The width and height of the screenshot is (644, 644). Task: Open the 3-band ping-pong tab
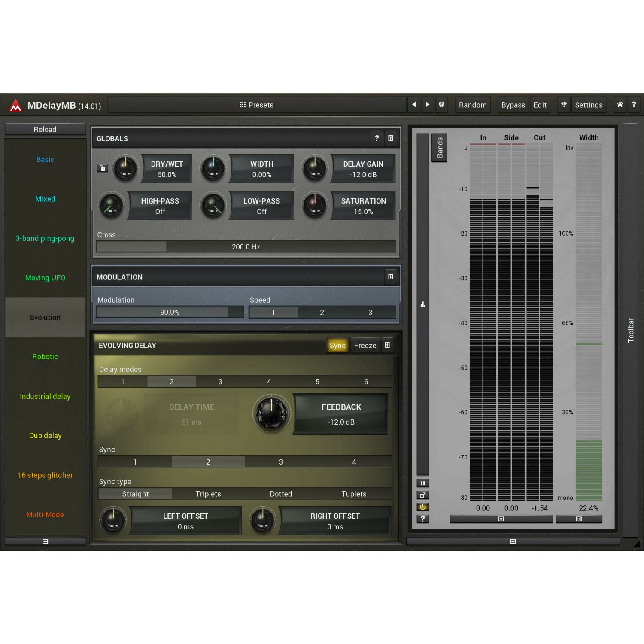point(45,238)
